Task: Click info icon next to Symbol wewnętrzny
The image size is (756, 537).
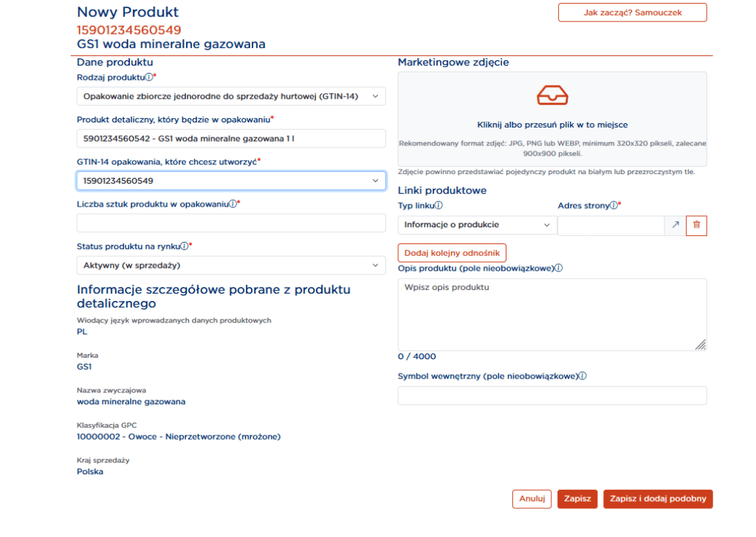Action: point(583,376)
